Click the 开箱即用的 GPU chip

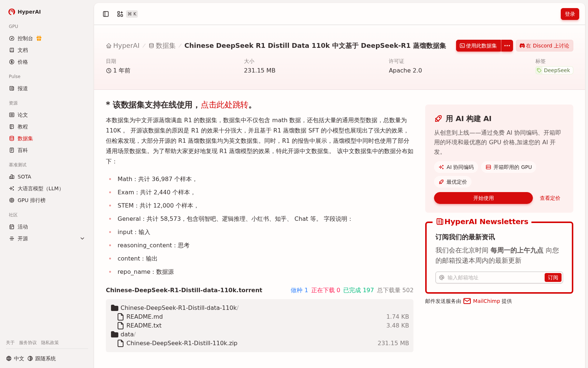pos(509,167)
